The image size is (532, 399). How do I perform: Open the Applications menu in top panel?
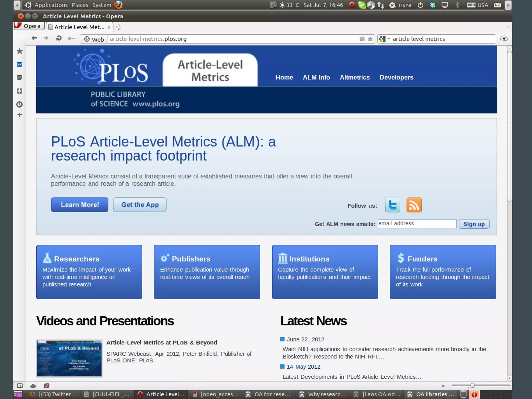click(51, 5)
